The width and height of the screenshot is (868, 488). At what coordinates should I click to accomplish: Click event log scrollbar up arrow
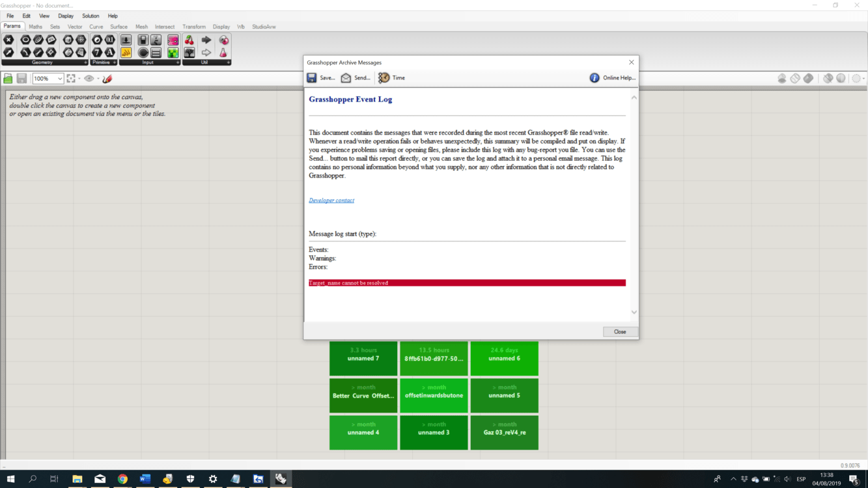point(634,98)
